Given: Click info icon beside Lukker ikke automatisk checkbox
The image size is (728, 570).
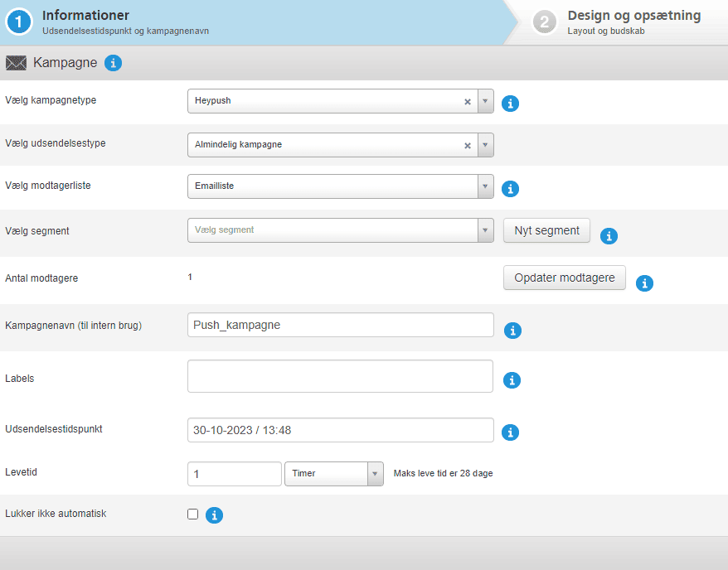Looking at the screenshot, I should point(214,515).
